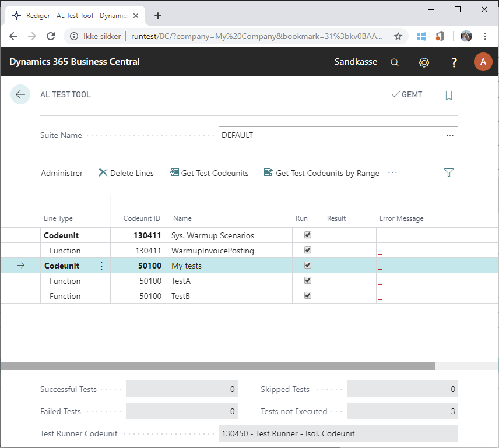Sort by Name column header
This screenshot has width=499, height=448.
pos(182,218)
